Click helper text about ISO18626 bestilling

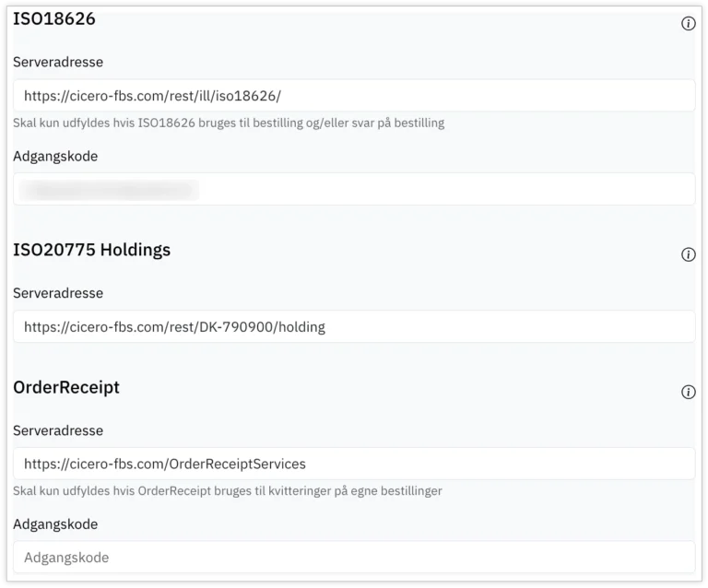pos(229,123)
